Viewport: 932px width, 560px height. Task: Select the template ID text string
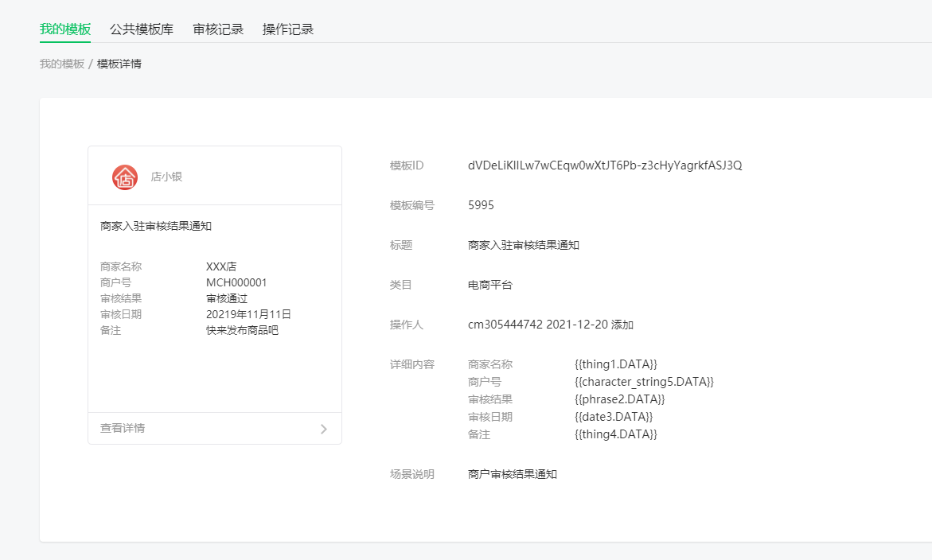point(607,165)
